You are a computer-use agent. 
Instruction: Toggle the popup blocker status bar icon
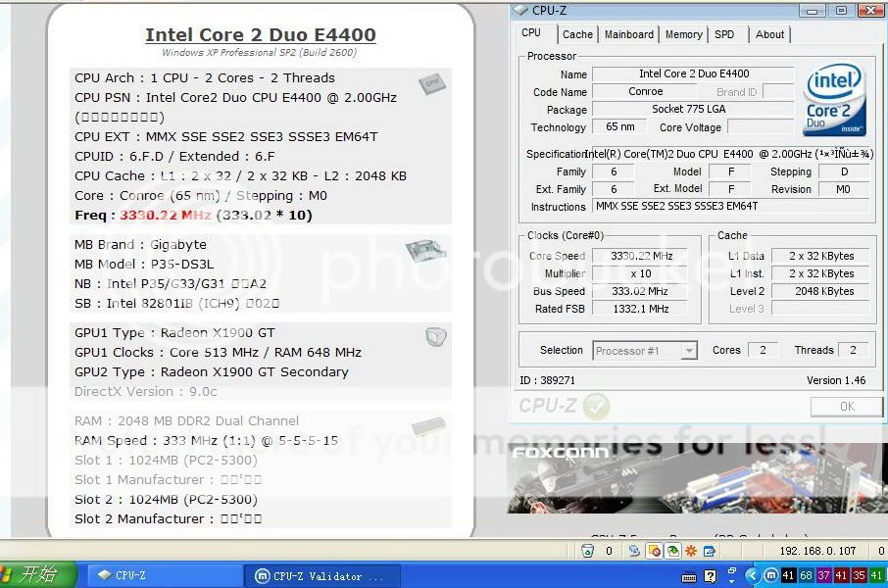coord(654,551)
